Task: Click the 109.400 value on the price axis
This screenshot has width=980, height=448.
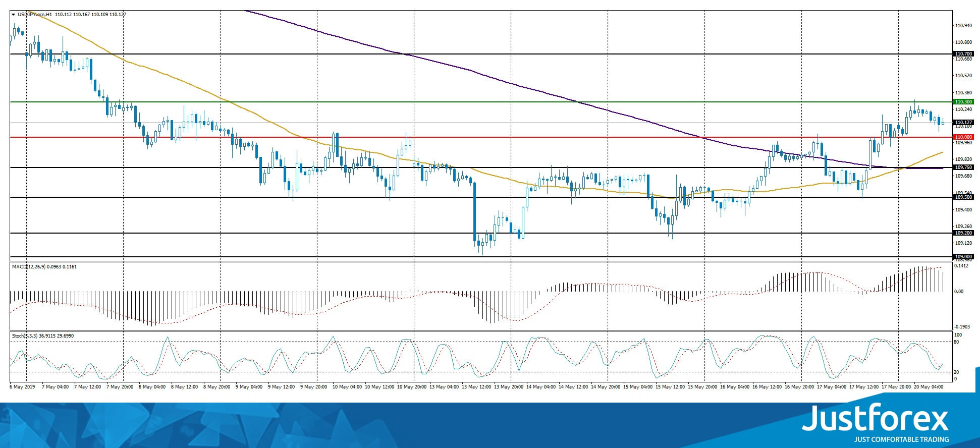Action: pos(964,210)
